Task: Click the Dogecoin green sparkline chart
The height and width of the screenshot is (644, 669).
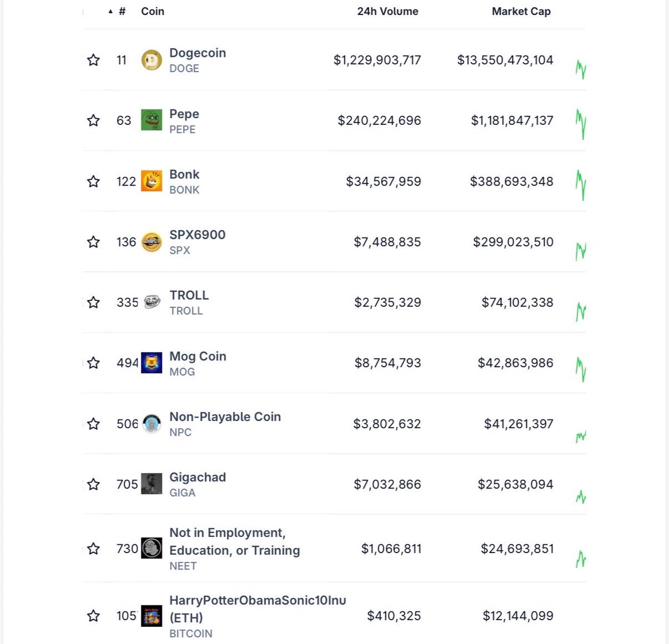Action: 580,69
